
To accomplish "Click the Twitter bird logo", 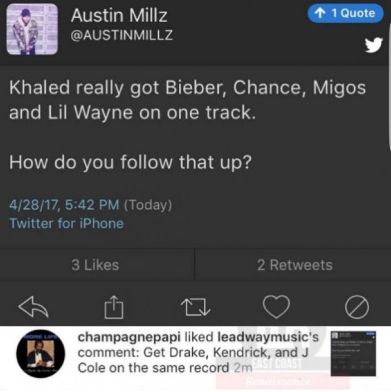I will 373,45.
